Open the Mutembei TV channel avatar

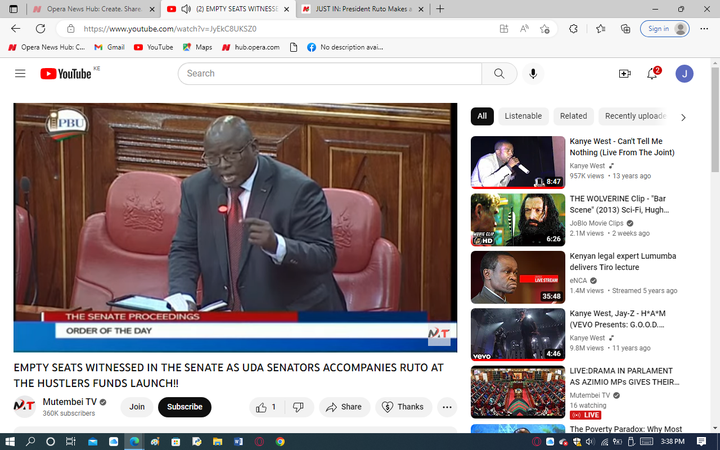[24, 406]
